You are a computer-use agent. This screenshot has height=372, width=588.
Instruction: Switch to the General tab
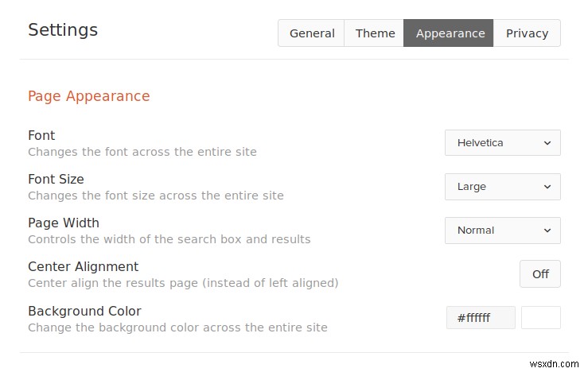pyautogui.click(x=312, y=33)
